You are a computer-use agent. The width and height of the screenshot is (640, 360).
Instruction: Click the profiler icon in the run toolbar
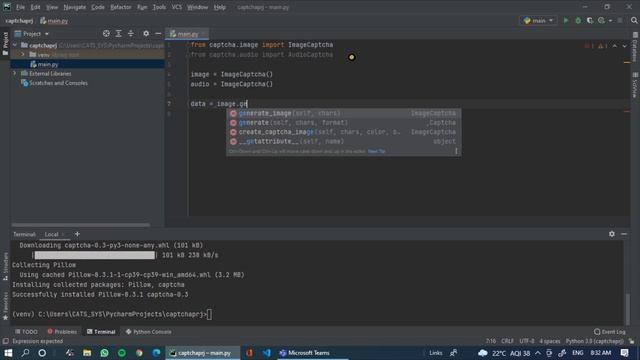coord(601,20)
